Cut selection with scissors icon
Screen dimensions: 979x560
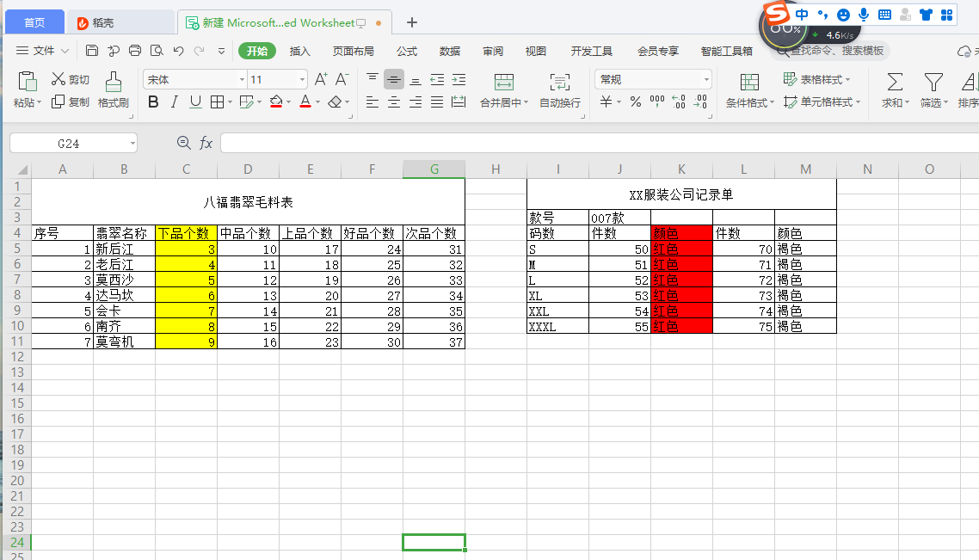[x=58, y=78]
